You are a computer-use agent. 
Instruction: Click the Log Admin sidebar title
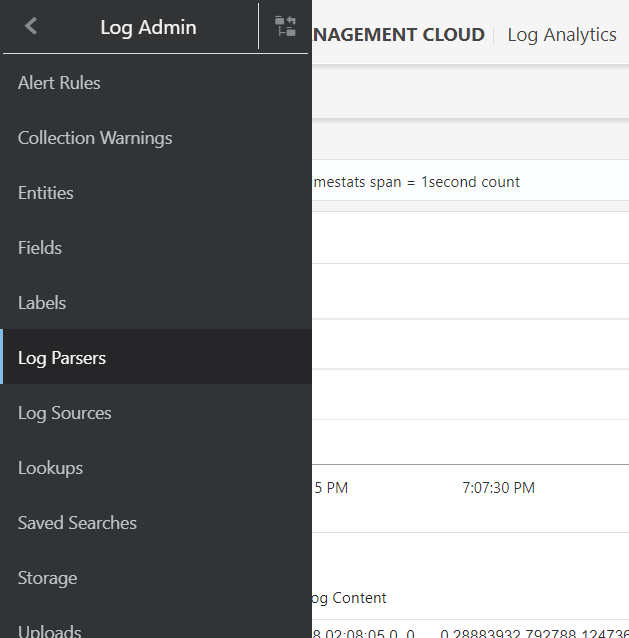click(x=148, y=27)
